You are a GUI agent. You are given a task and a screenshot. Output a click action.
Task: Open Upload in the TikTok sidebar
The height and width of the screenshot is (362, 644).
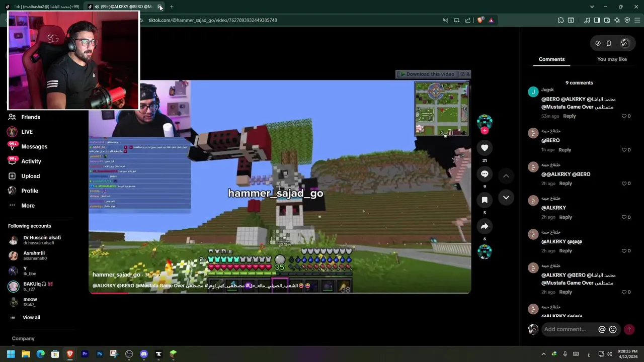[30, 176]
